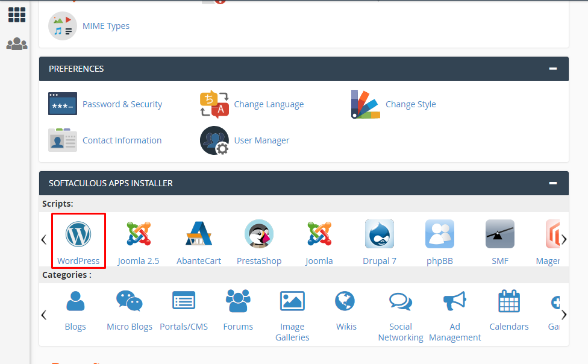Click the WordPress text label
Screen dimensions: 588x364
coord(78,261)
